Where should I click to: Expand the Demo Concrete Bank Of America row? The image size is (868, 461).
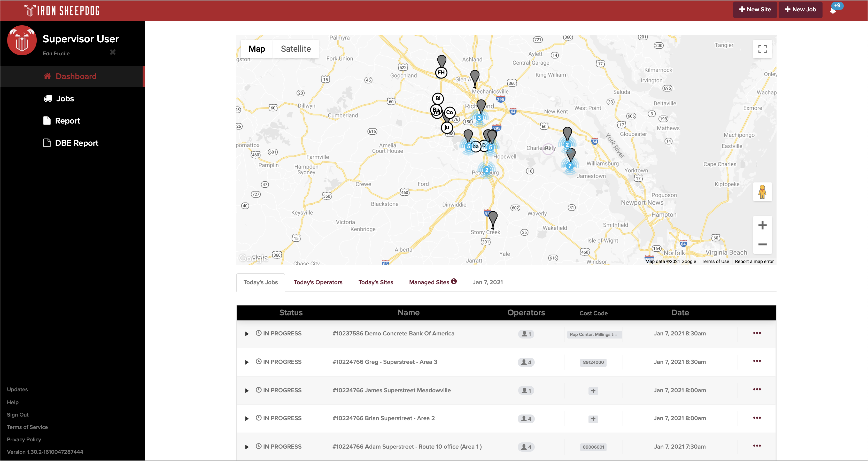[x=247, y=334]
